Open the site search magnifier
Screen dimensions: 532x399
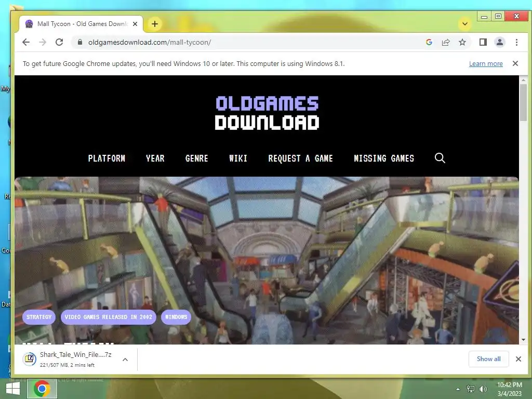(x=440, y=158)
